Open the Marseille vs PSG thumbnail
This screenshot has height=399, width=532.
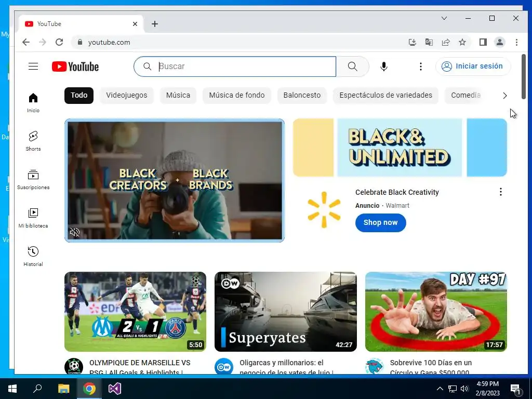click(x=136, y=312)
